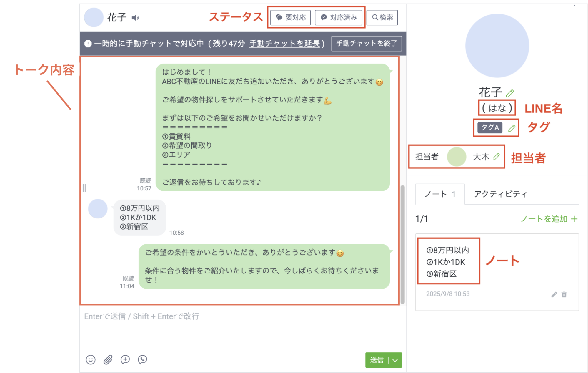Image resolution: width=588 pixels, height=373 pixels.
Task: Open the アクティビティ tab
Action: [x=500, y=194]
